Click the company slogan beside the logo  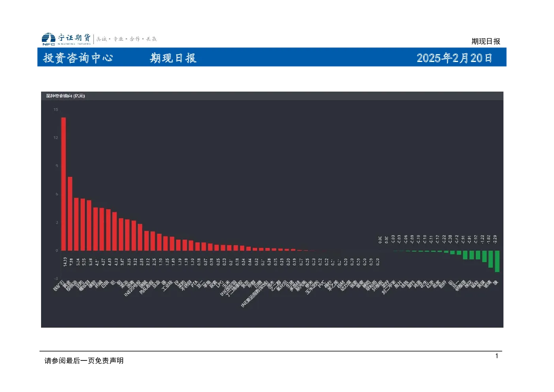click(x=127, y=39)
